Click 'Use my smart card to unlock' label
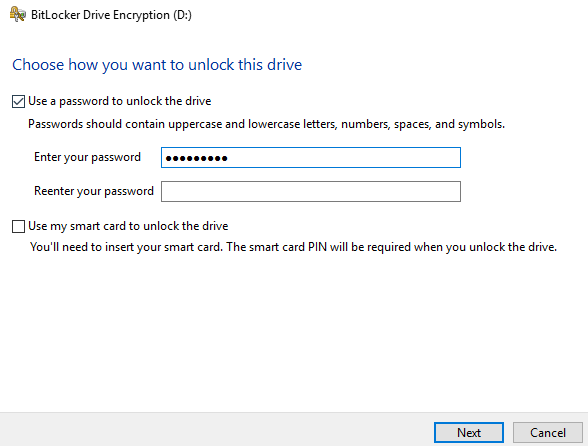 pos(128,226)
